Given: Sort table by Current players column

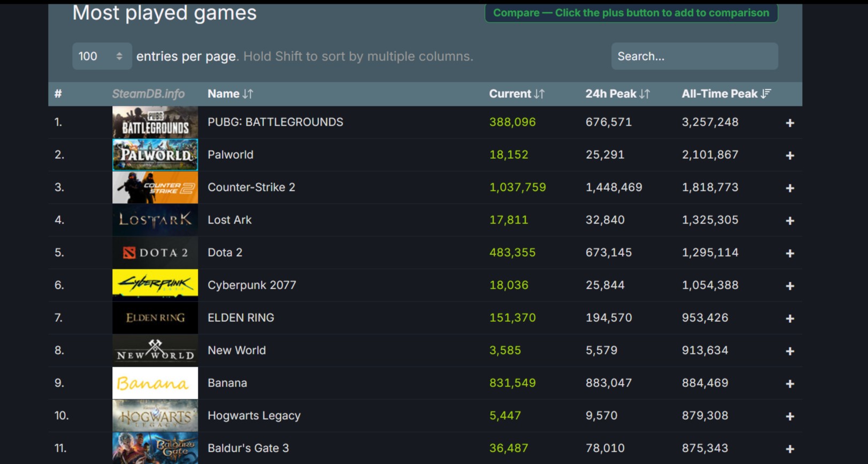Looking at the screenshot, I should [x=517, y=94].
